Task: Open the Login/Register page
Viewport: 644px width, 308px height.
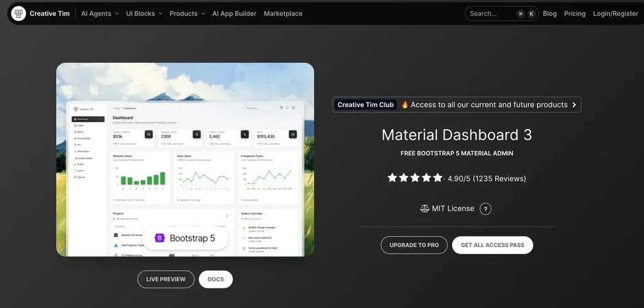Action: point(615,14)
